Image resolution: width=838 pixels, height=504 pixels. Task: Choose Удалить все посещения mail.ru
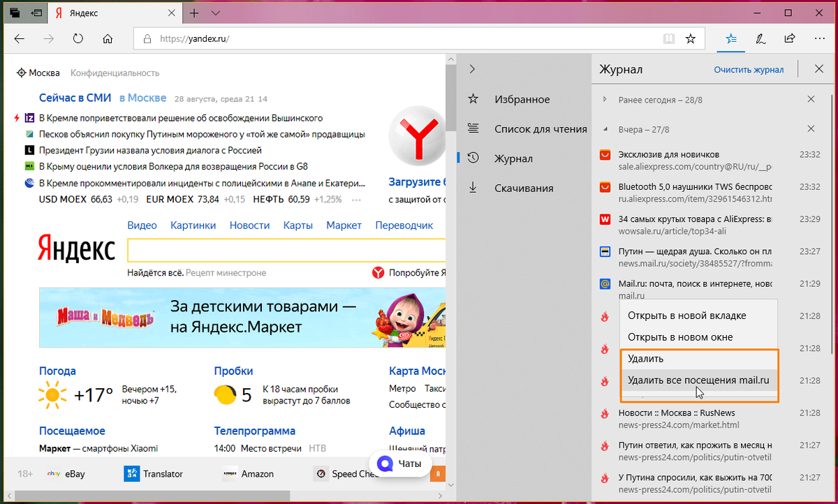pyautogui.click(x=698, y=380)
